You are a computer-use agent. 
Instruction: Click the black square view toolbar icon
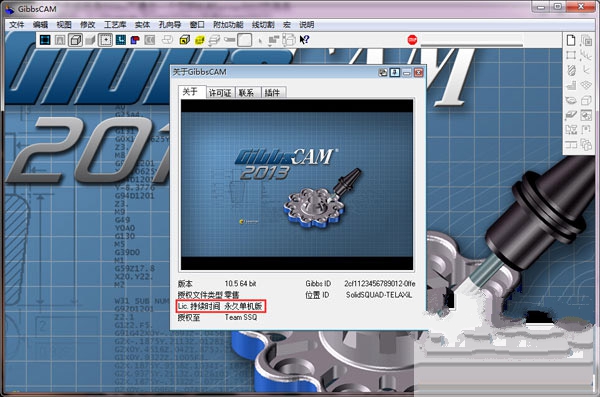pyautogui.click(x=45, y=40)
